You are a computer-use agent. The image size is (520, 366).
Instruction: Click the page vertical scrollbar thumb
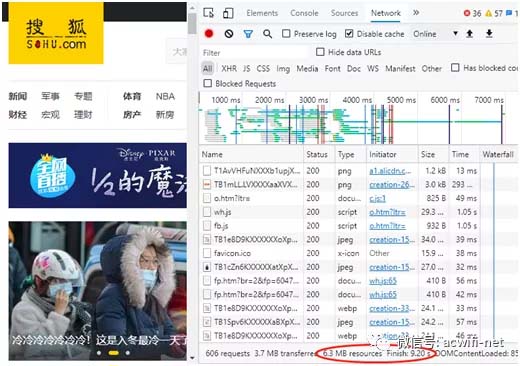coord(192,24)
